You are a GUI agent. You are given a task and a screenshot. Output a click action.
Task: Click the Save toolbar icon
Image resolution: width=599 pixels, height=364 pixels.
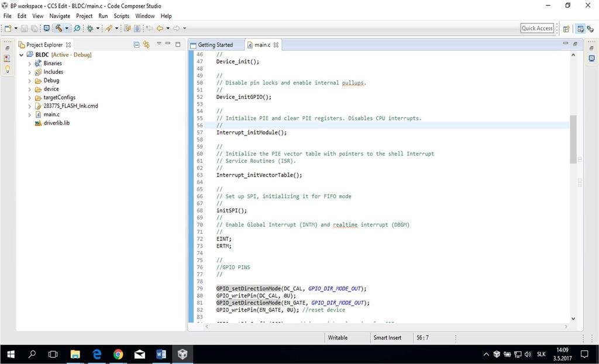[24, 28]
